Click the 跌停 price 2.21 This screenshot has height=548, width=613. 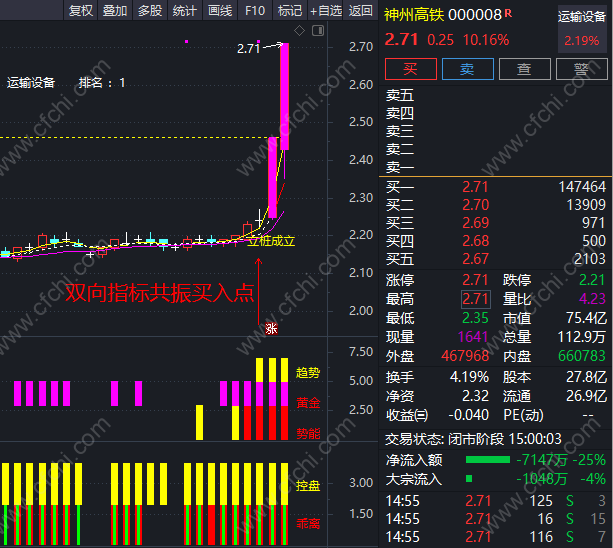[592, 280]
